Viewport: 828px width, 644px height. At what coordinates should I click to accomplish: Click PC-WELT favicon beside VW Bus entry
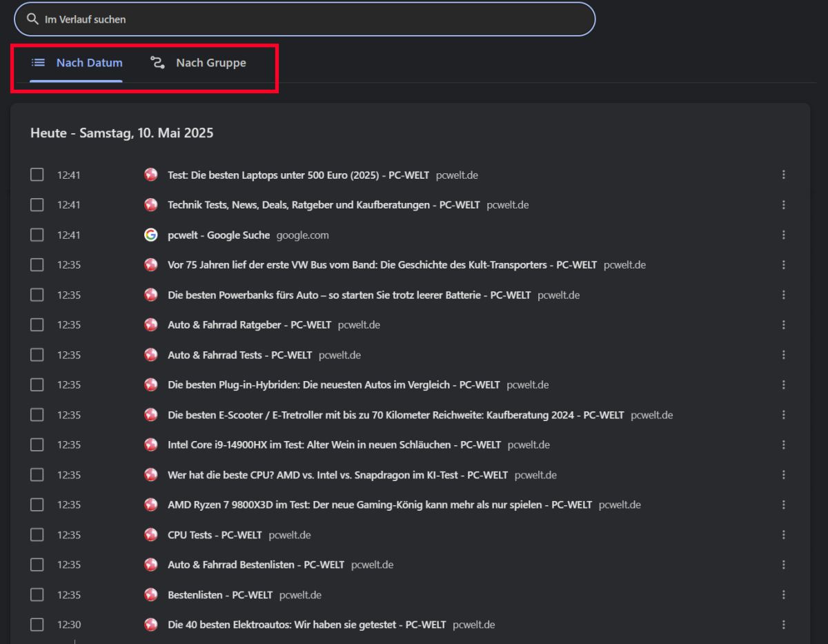[x=150, y=264]
